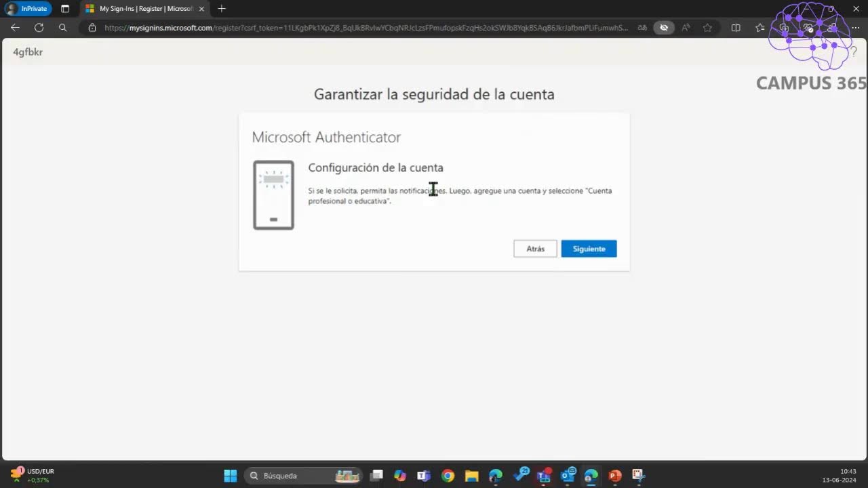The height and width of the screenshot is (488, 868).
Task: Open the translate icon in the address bar
Action: (x=642, y=28)
